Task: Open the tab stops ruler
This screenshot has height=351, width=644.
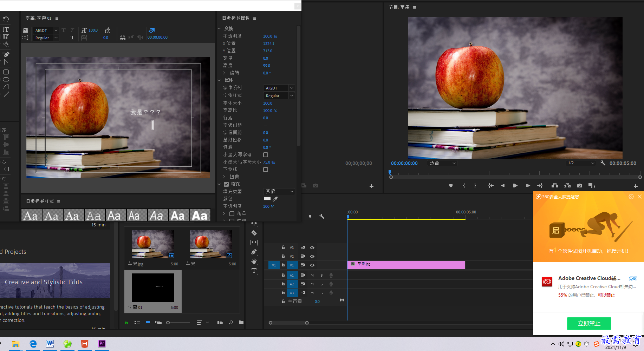Action: (x=123, y=37)
